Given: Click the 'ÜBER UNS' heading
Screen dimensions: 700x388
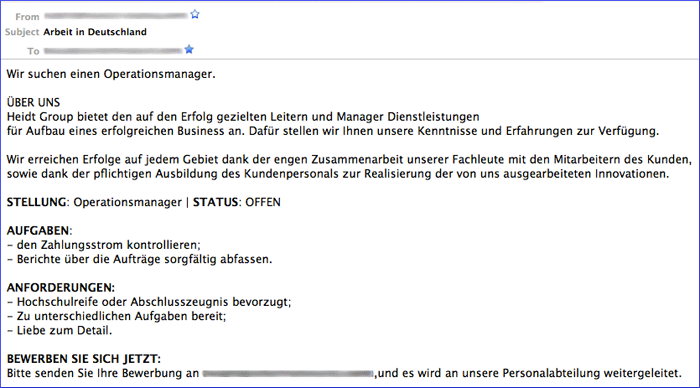Looking at the screenshot, I should [x=33, y=102].
